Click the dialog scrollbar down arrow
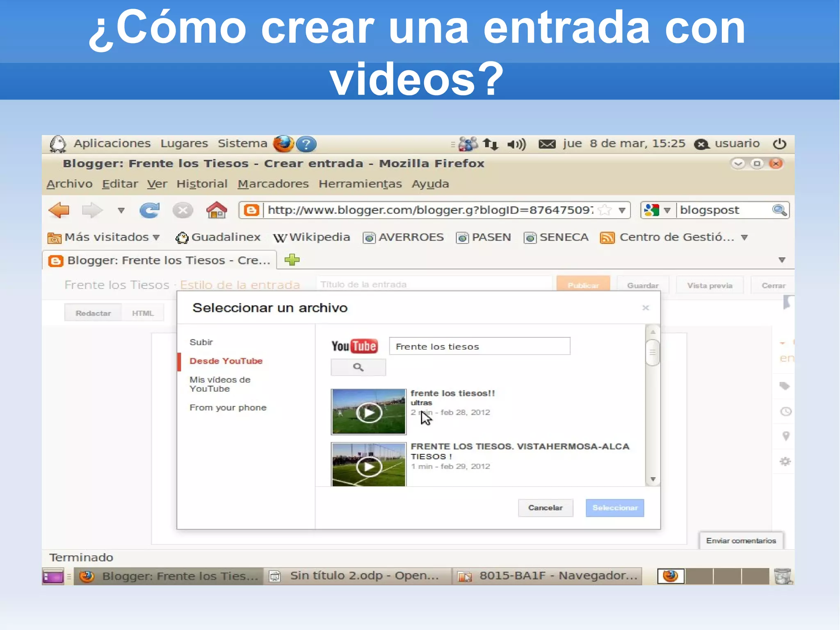This screenshot has height=630, width=840. point(653,479)
